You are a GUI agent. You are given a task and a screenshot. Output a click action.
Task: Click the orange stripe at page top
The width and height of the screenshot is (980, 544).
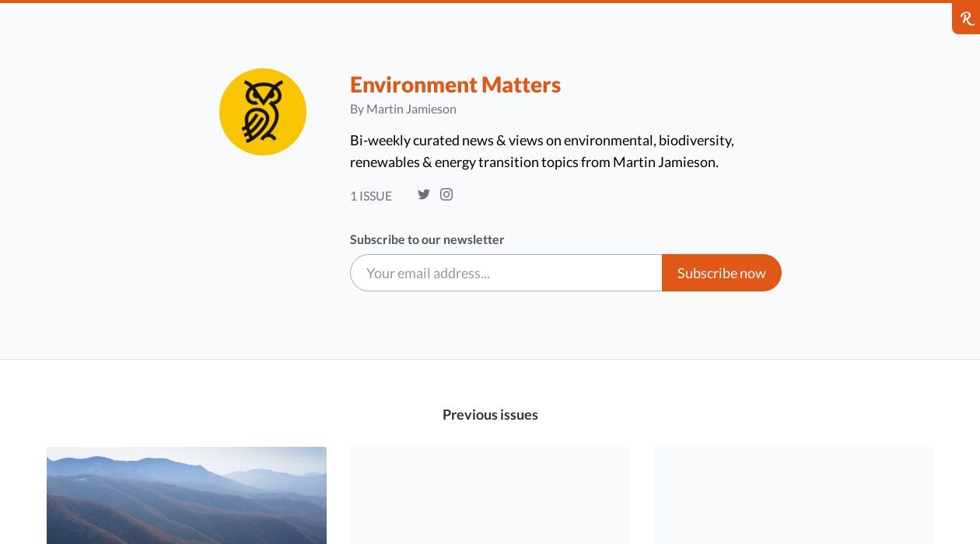490,2
